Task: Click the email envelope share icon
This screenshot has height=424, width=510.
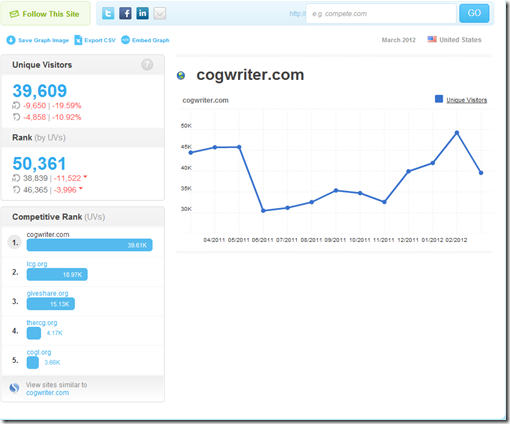Action: point(160,13)
